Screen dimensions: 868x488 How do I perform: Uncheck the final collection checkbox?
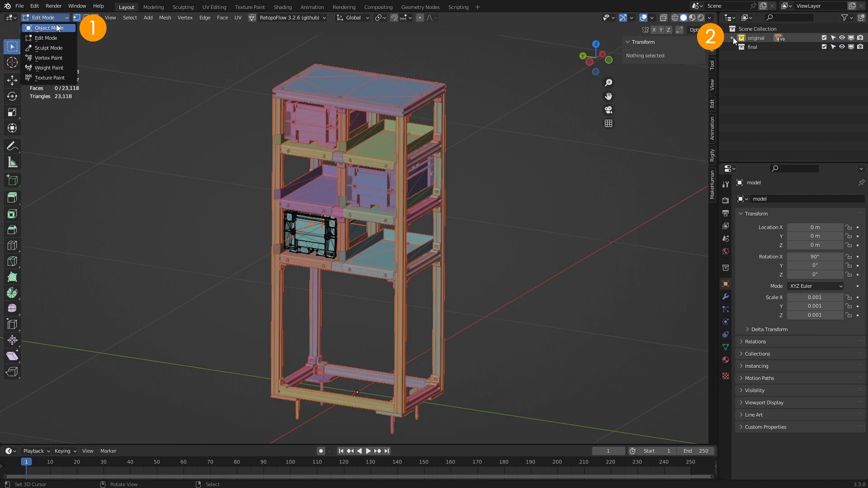824,47
